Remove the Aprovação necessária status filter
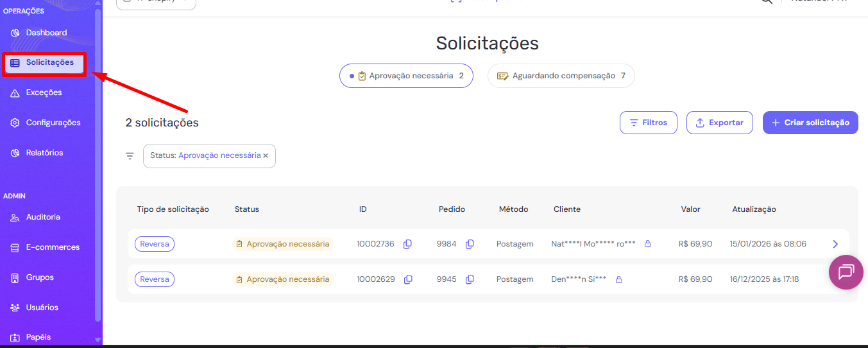Image resolution: width=868 pixels, height=348 pixels. tap(266, 156)
